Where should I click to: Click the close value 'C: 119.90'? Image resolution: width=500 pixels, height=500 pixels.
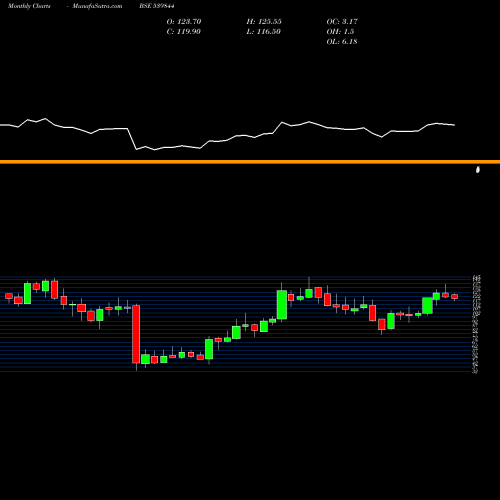(x=184, y=31)
